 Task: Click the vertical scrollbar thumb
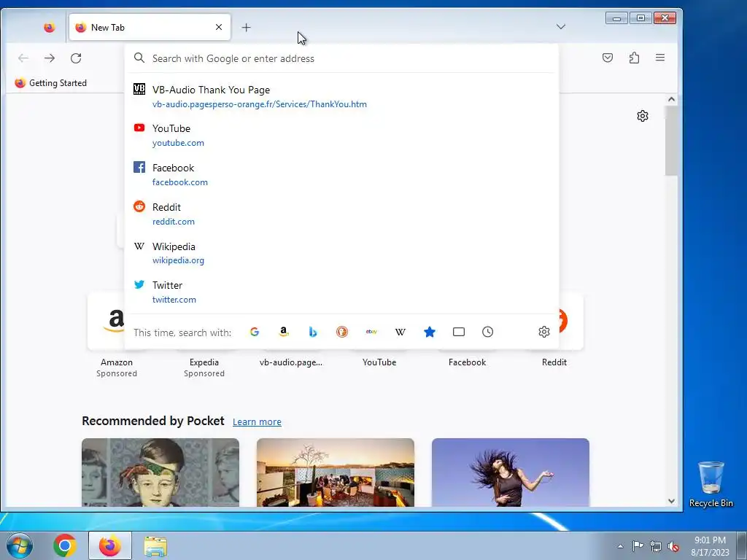(x=671, y=141)
